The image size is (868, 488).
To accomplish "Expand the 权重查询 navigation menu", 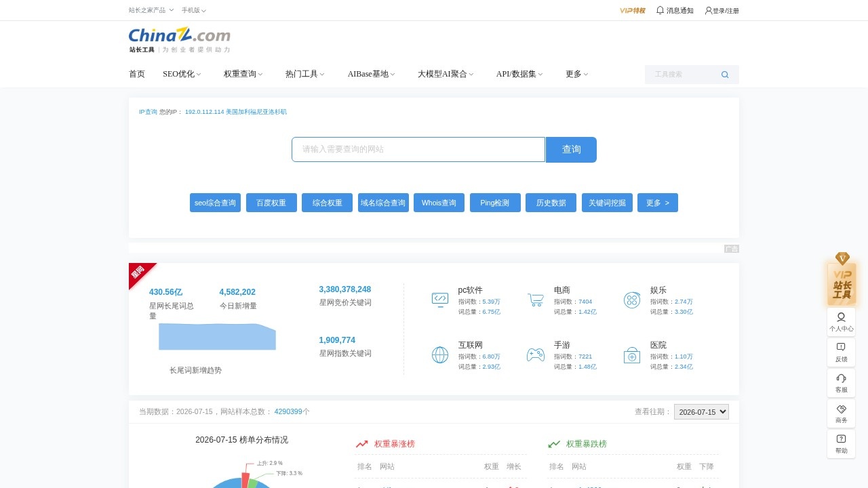I will pyautogui.click(x=243, y=74).
